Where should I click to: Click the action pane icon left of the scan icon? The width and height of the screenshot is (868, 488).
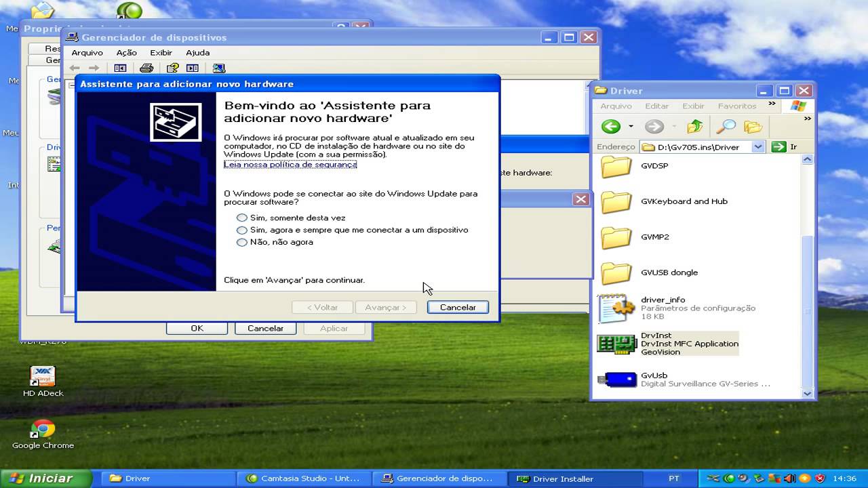(193, 68)
